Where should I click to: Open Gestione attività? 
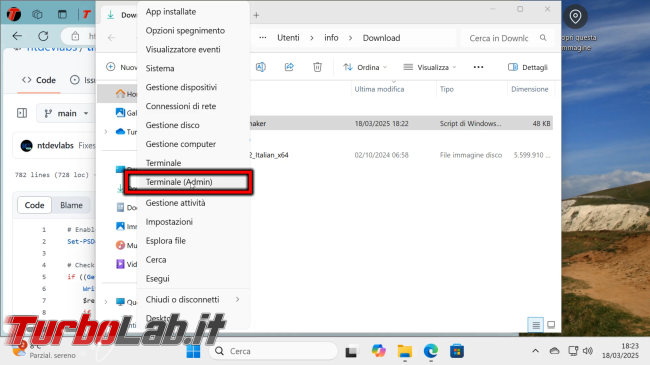click(175, 203)
